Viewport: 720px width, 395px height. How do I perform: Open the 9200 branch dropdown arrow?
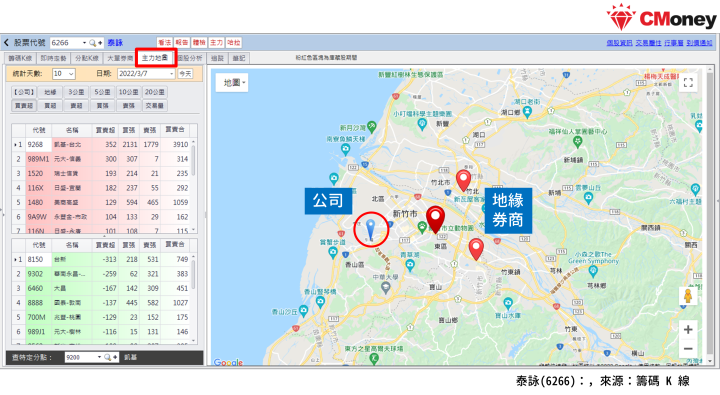[99, 357]
